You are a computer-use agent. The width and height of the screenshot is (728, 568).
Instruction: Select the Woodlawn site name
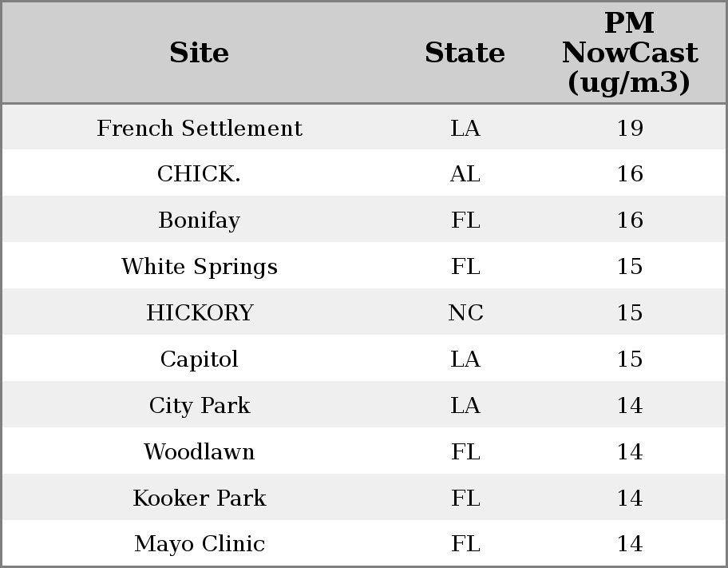click(199, 452)
